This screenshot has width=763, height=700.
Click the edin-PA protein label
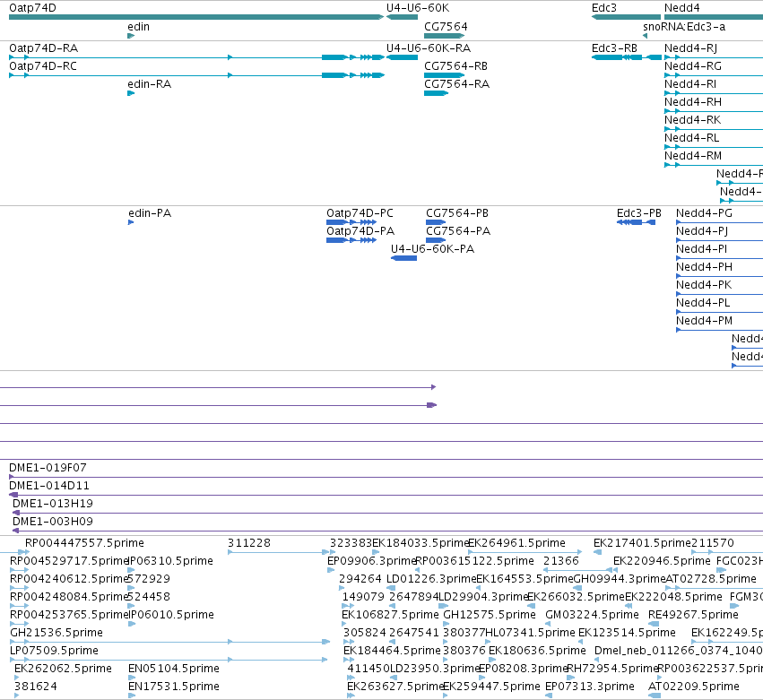click(150, 213)
